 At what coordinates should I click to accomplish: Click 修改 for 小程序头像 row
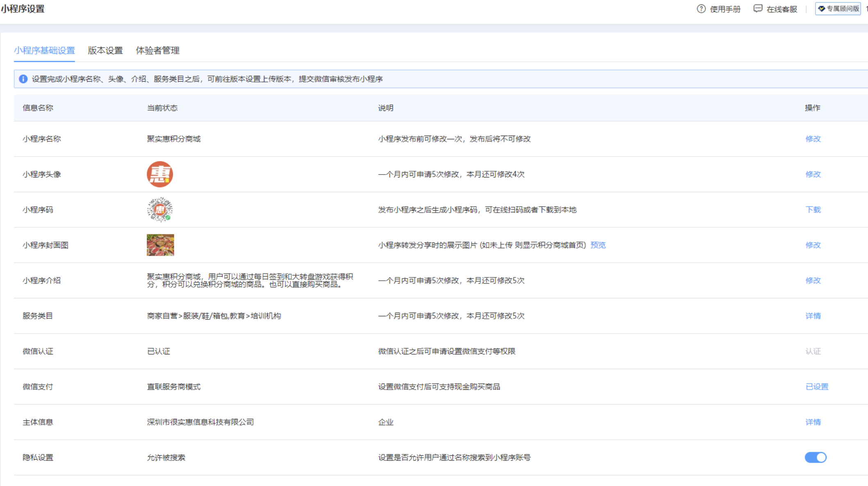(813, 174)
